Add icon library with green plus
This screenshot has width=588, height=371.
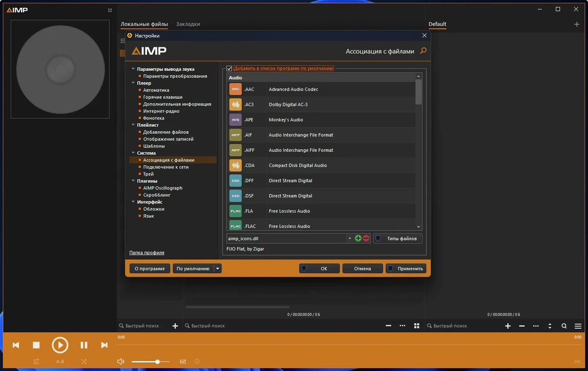point(358,238)
